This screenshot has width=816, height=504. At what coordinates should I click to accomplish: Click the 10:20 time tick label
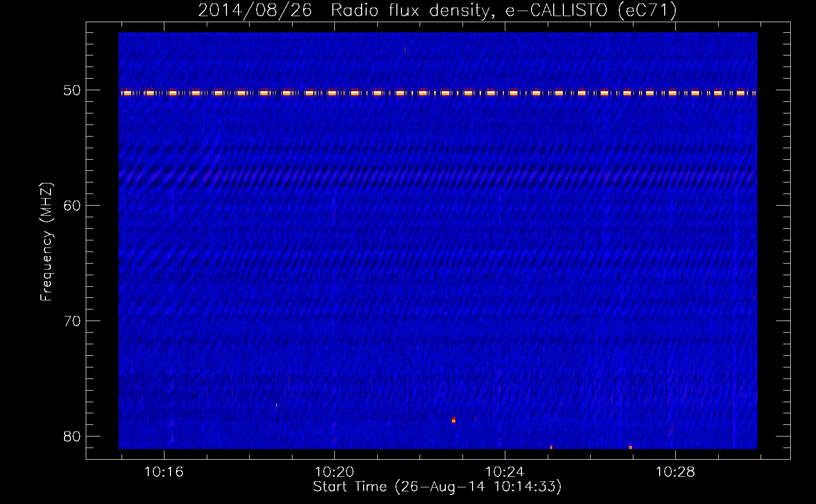click(x=334, y=472)
